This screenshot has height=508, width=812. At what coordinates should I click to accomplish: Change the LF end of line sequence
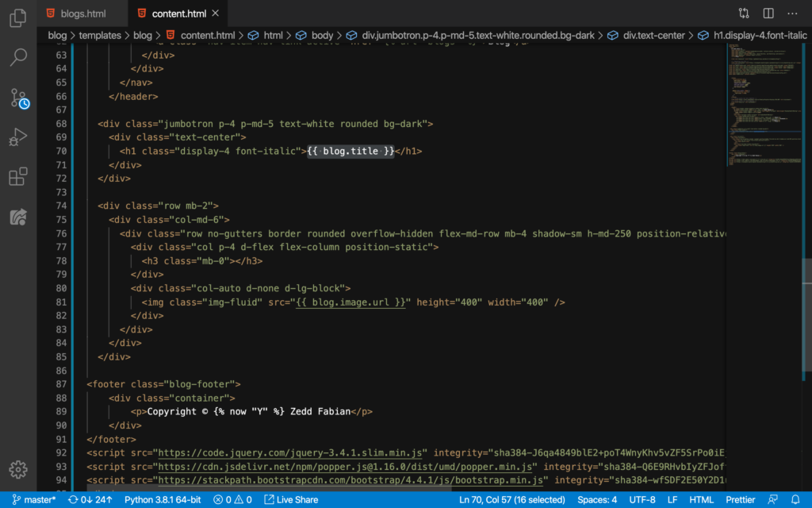click(672, 500)
